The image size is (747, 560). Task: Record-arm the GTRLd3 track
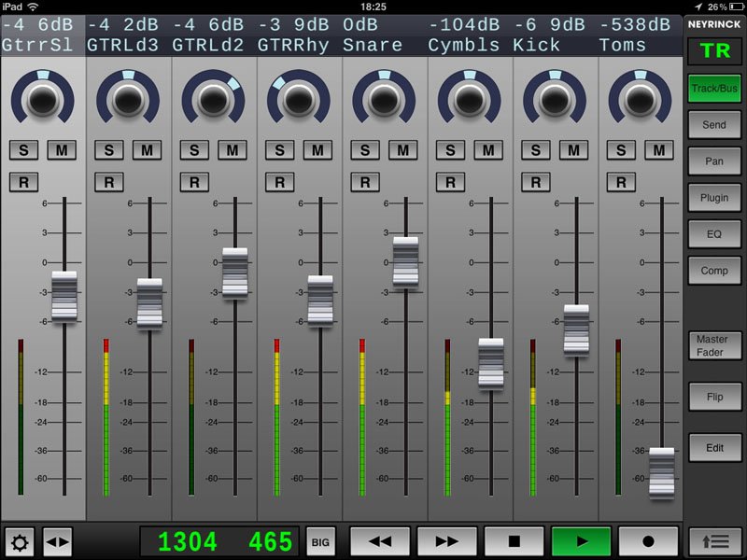(x=109, y=182)
